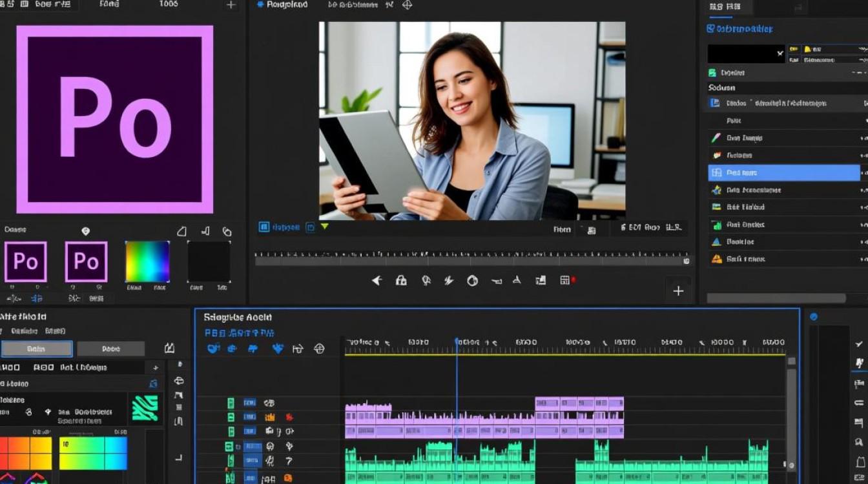The image size is (868, 484).
Task: Click the blue triangle icon in the right panel list
Action: [x=716, y=242]
